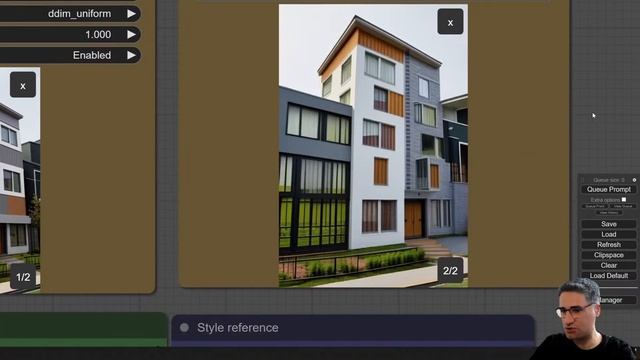Click the 2/2 image counter badge
The height and width of the screenshot is (360, 640).
pos(450,270)
